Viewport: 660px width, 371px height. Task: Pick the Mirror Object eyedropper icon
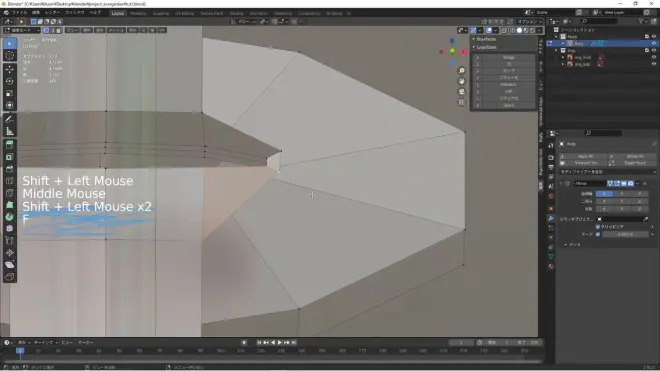pos(646,219)
